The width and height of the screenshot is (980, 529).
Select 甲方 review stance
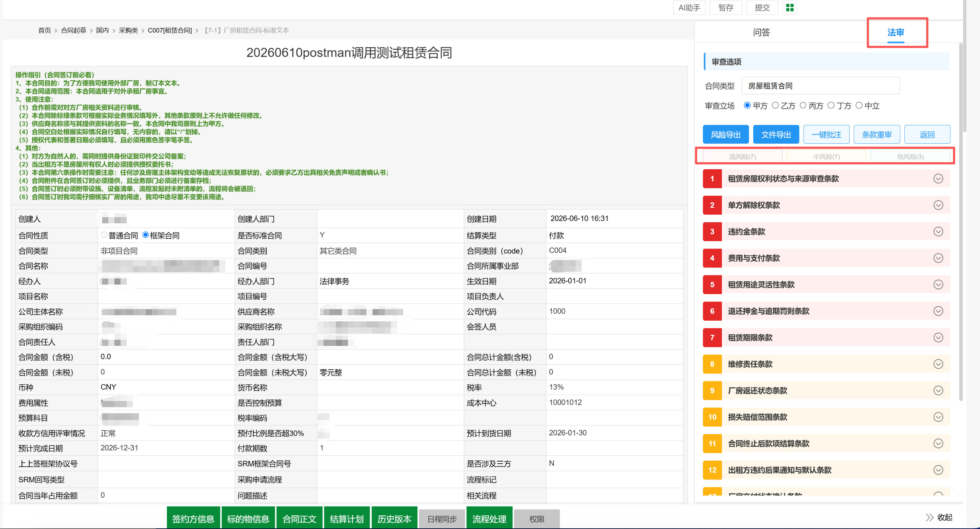point(747,105)
